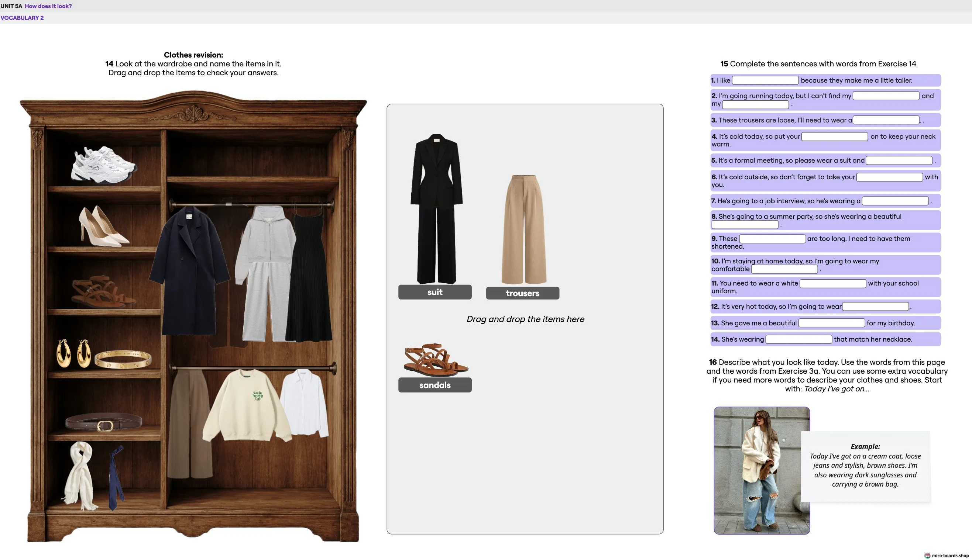This screenshot has width=972, height=560.
Task: Select the gold bracelet on shelf
Action: point(123,359)
